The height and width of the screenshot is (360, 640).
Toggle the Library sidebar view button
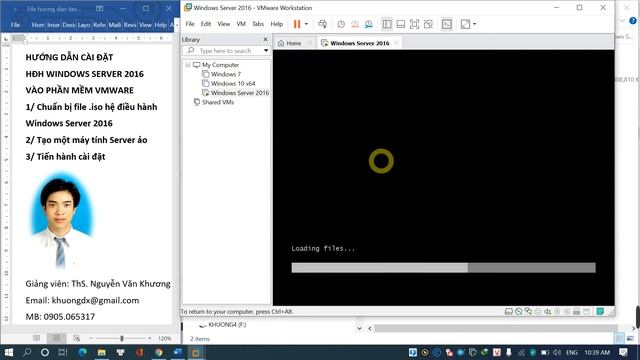[x=387, y=24]
